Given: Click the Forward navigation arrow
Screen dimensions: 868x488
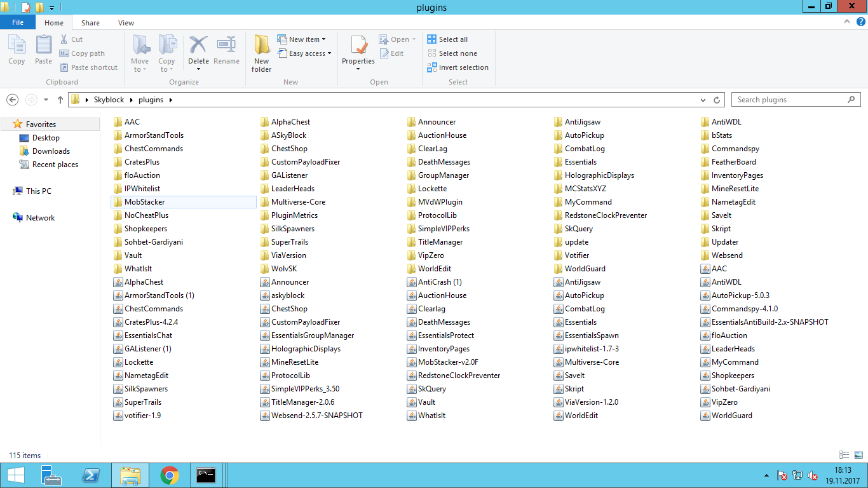Looking at the screenshot, I should (31, 100).
